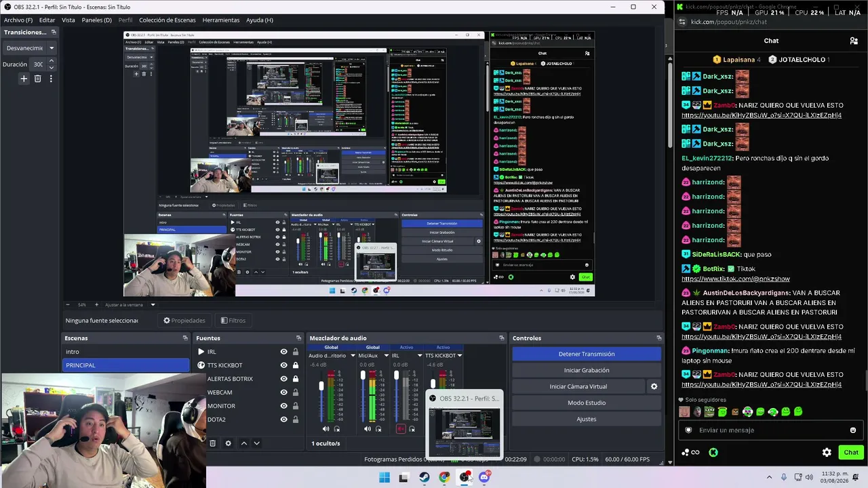Hide the DOTA2 source
The width and height of the screenshot is (868, 488).
[283, 420]
